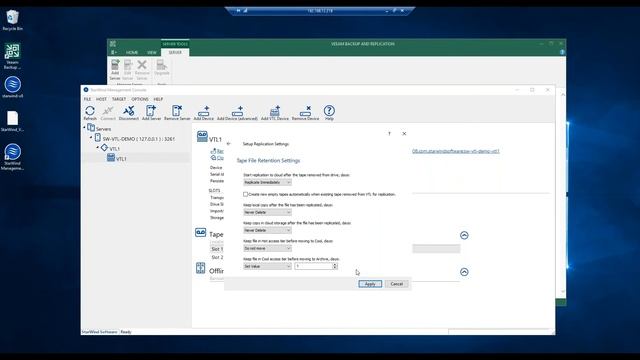Open the HOST menu
The image size is (640, 360).
click(101, 99)
